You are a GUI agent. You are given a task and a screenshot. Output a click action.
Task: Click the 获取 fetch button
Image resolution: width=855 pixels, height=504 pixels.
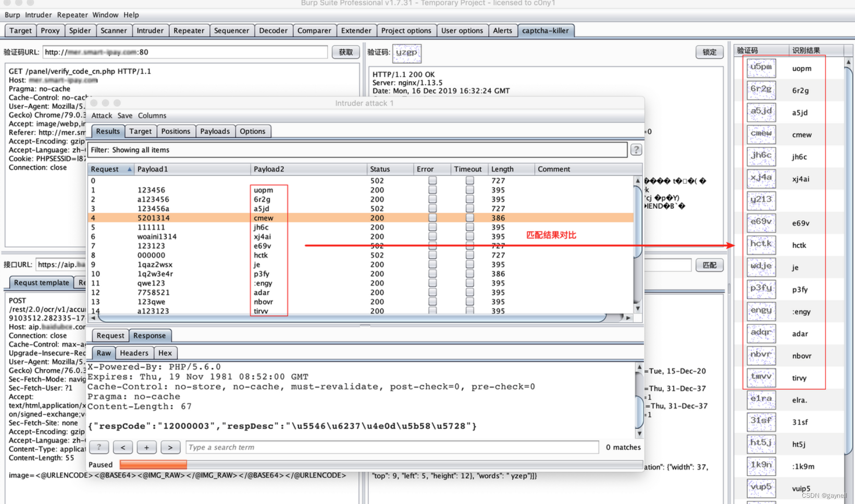(x=345, y=52)
